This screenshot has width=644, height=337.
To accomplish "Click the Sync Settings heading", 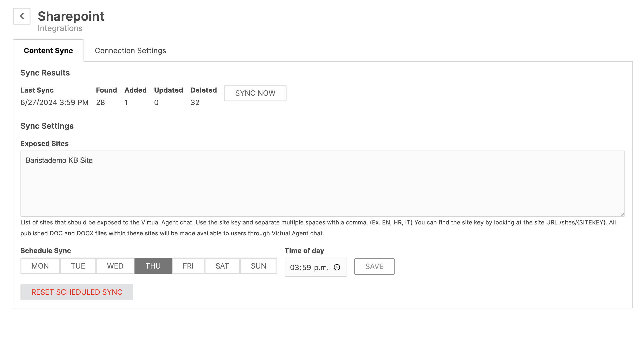I will pyautogui.click(x=47, y=126).
